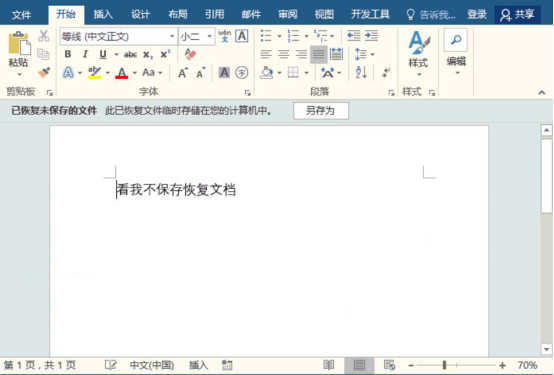Center align the text
Image resolution: width=554 pixels, height=375 pixels.
(x=283, y=54)
